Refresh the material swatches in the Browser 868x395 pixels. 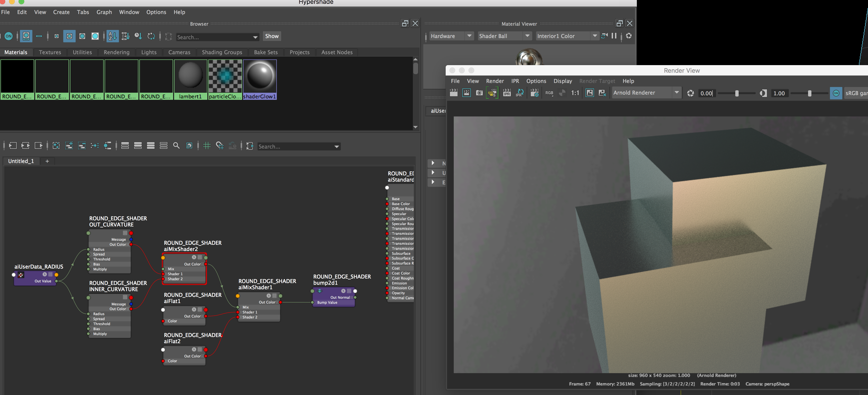click(x=151, y=36)
